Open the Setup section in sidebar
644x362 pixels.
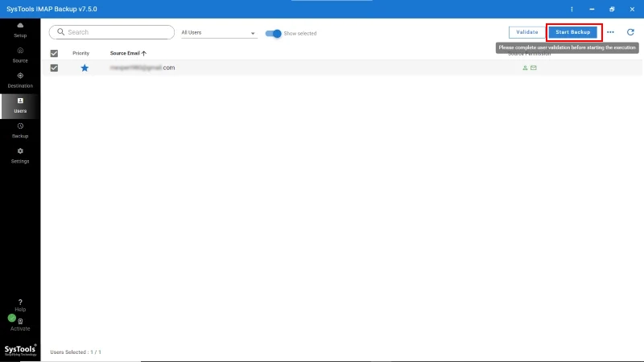click(x=20, y=31)
